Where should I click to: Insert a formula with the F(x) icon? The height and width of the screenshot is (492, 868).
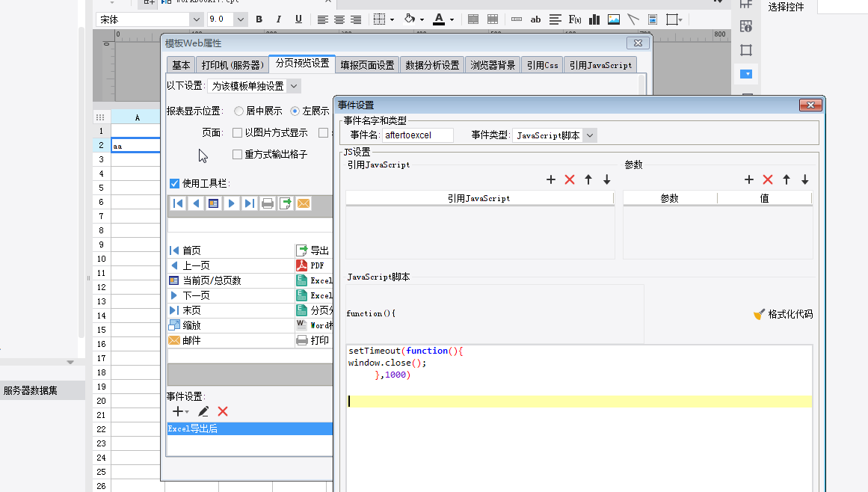pos(575,19)
